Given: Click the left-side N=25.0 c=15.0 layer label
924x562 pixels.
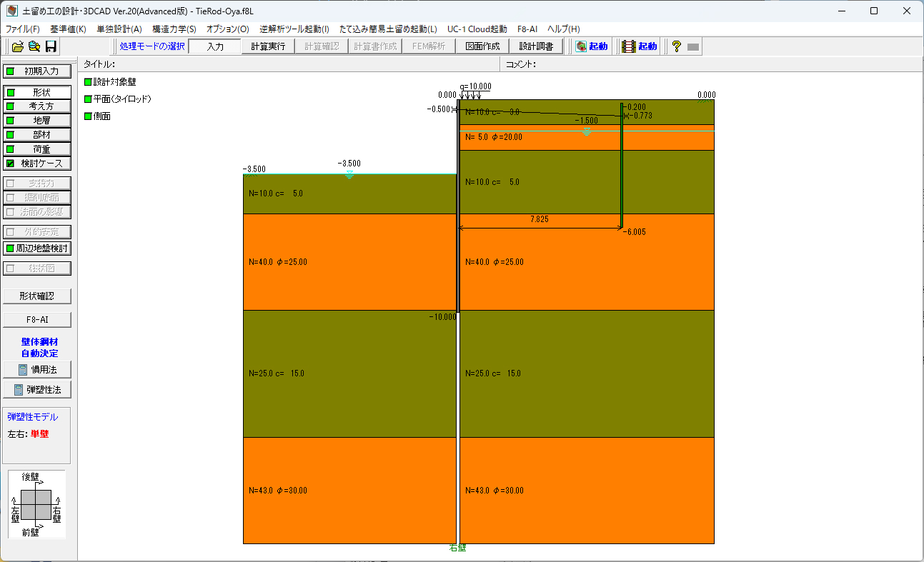Looking at the screenshot, I should point(277,373).
